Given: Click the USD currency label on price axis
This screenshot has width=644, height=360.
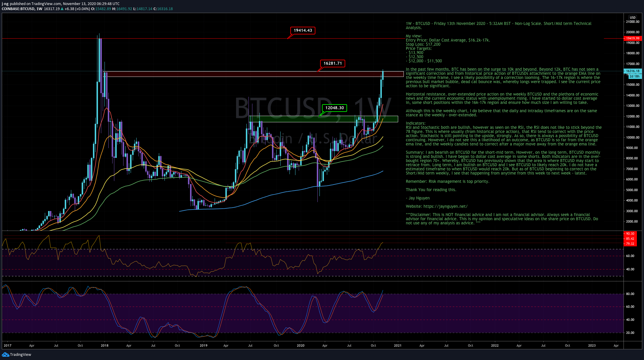Looking at the screenshot, I should (633, 18).
